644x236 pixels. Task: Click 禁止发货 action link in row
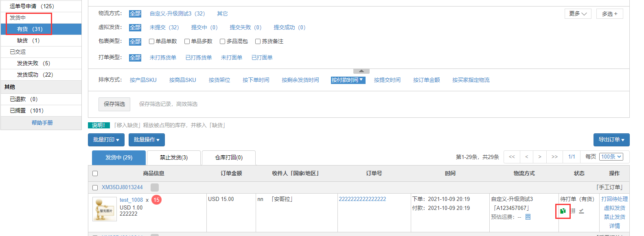[615, 217]
